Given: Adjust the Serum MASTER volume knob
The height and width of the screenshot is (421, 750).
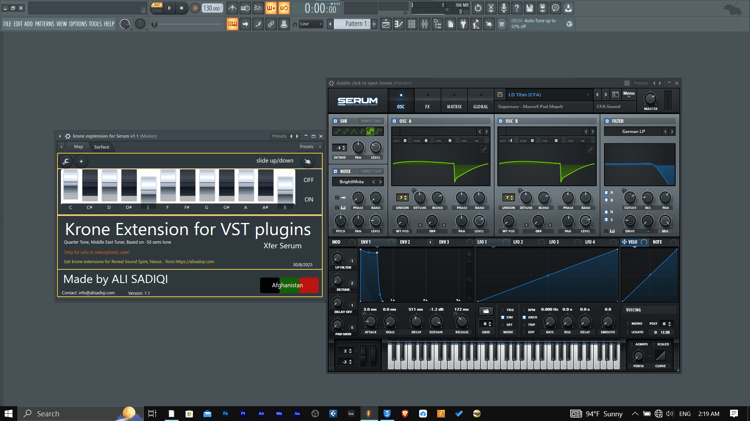Looking at the screenshot, I should click(x=650, y=99).
